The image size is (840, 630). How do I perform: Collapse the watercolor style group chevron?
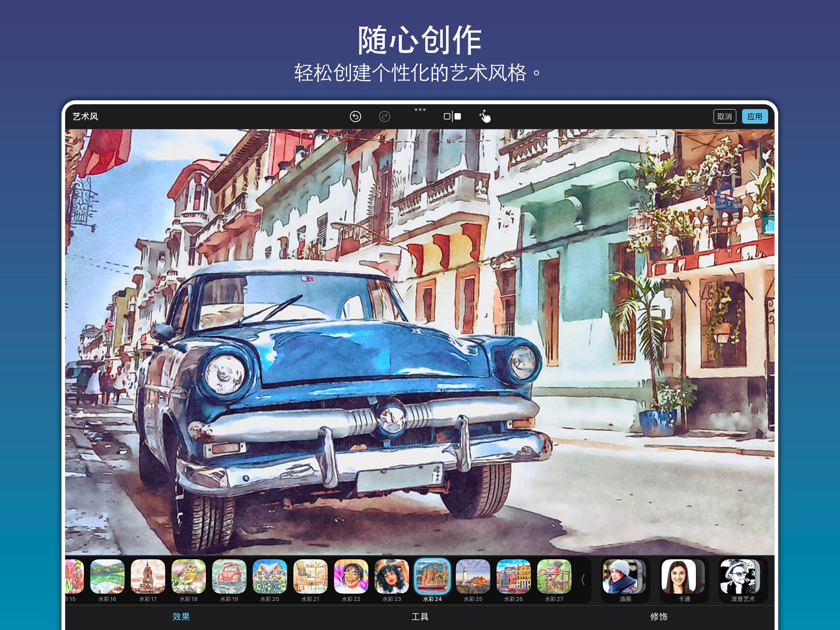tap(583, 580)
